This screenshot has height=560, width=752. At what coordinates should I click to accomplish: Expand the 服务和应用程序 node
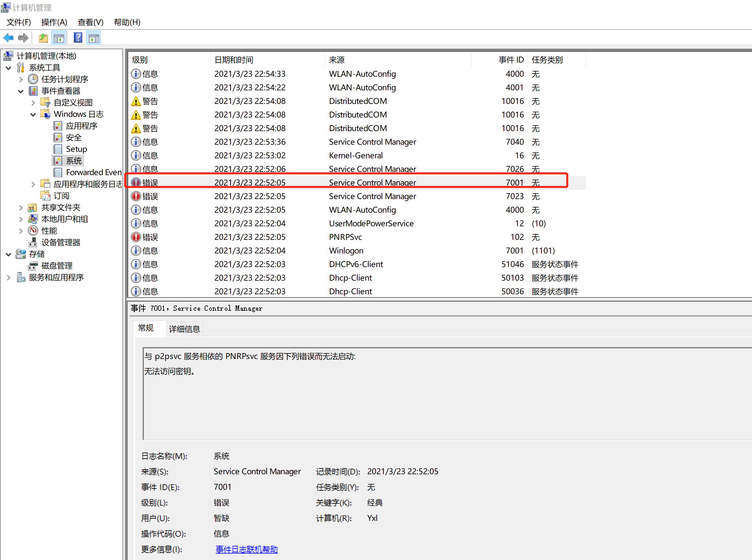pyautogui.click(x=8, y=278)
